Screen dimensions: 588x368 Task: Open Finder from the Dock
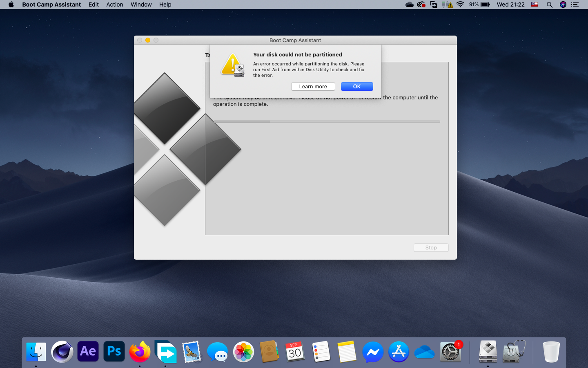36,352
